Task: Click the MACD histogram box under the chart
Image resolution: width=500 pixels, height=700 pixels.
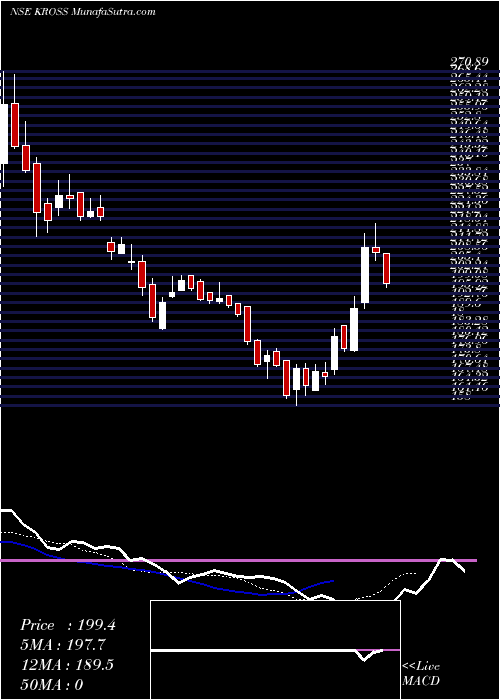Action: coord(275,650)
